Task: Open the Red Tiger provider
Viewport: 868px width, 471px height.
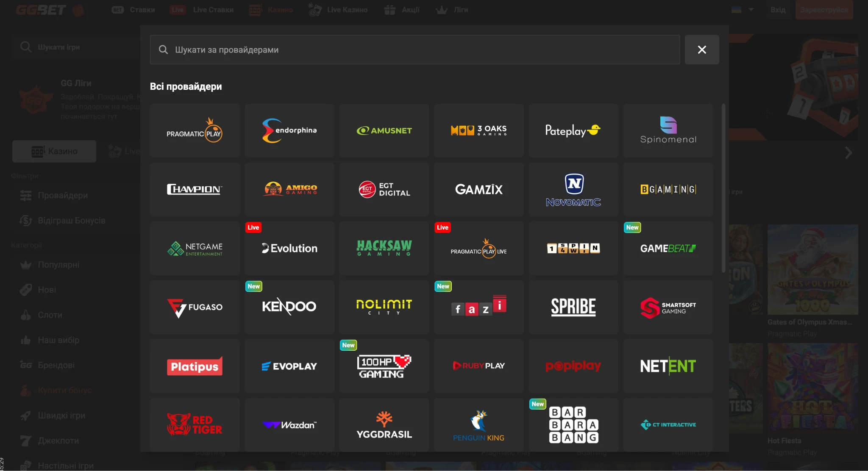Action: 195,424
